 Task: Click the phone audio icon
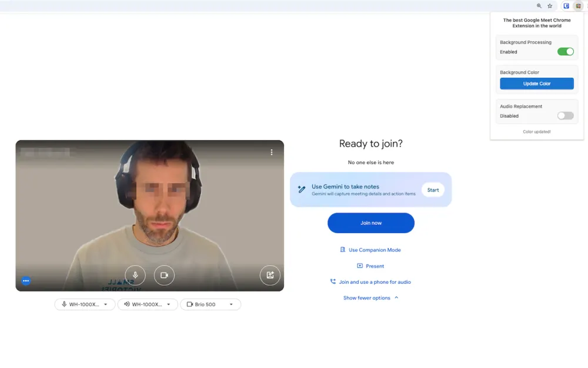pyautogui.click(x=333, y=281)
